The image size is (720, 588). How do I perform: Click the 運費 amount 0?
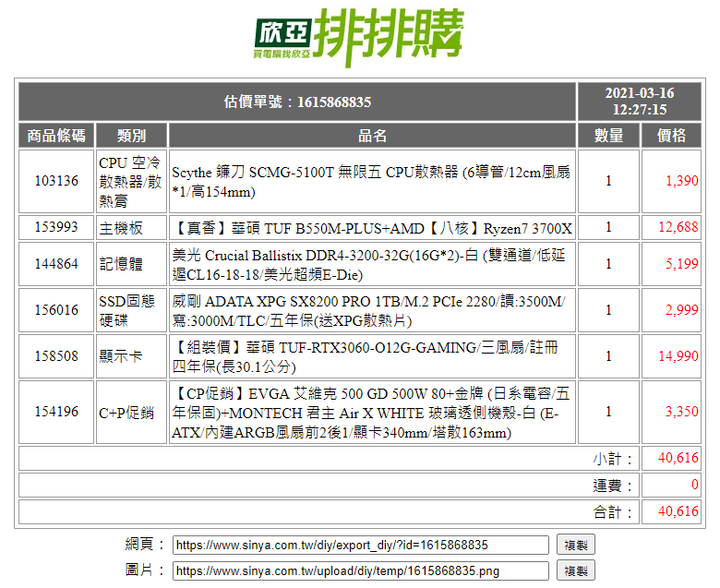pos(695,485)
